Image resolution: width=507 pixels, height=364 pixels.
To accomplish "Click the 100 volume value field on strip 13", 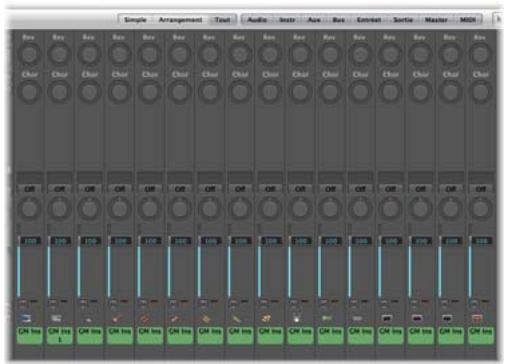I will (391, 241).
